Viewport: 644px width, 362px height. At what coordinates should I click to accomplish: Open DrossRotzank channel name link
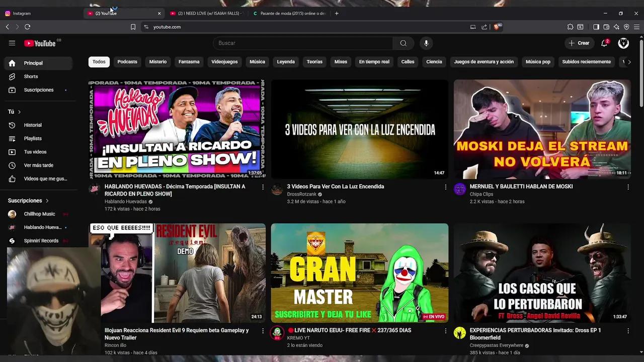302,195
